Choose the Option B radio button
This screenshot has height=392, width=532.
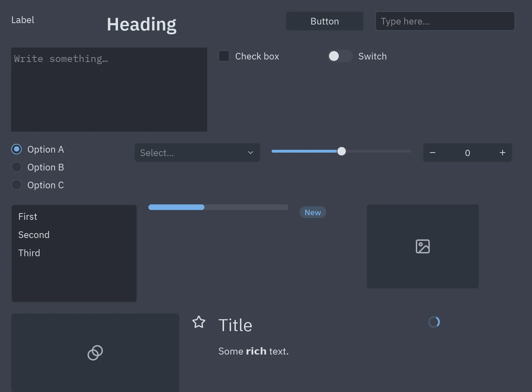(16, 167)
